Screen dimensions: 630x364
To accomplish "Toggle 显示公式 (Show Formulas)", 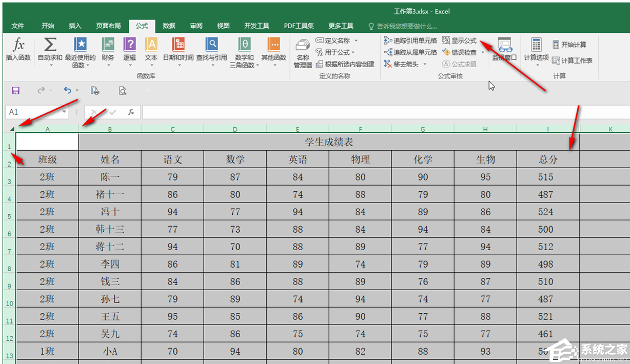I will pos(459,41).
